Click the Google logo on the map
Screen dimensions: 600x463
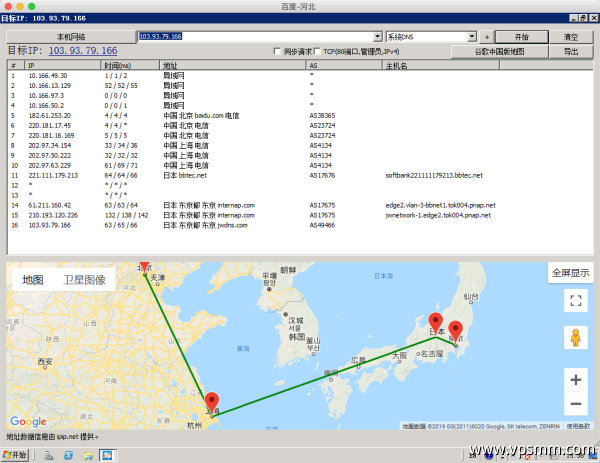click(28, 422)
